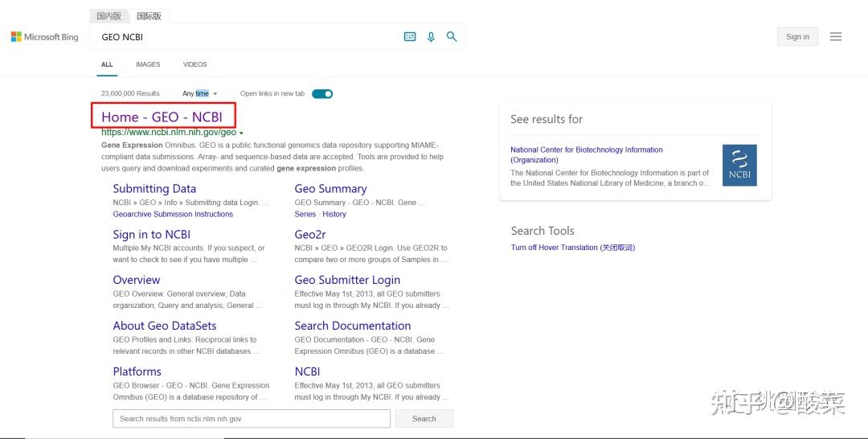Open the Home - GEO - NCBI result

(162, 117)
